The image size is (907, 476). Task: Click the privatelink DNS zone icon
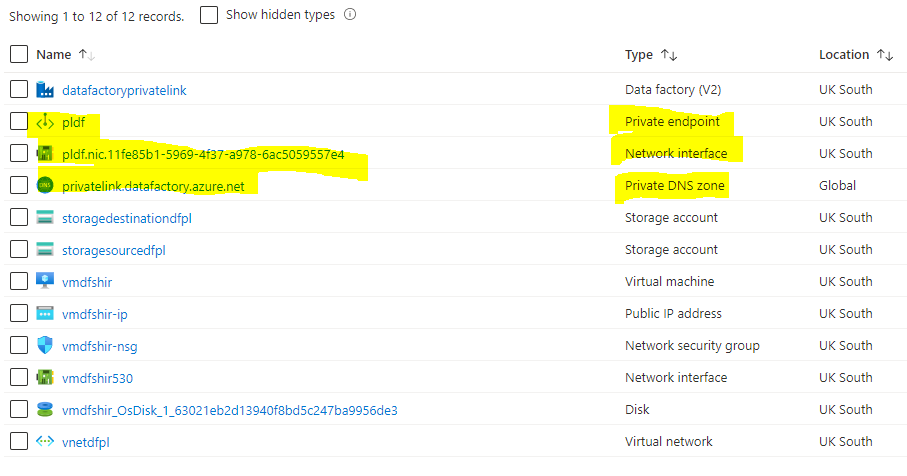[45, 186]
